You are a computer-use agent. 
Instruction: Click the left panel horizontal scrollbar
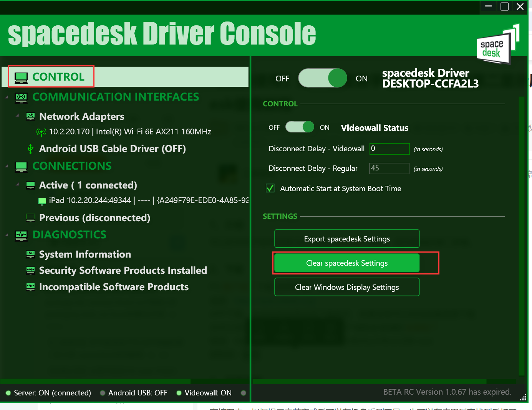click(x=95, y=382)
